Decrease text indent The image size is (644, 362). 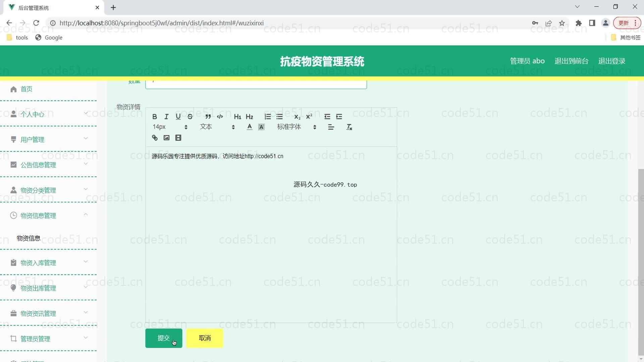327,117
